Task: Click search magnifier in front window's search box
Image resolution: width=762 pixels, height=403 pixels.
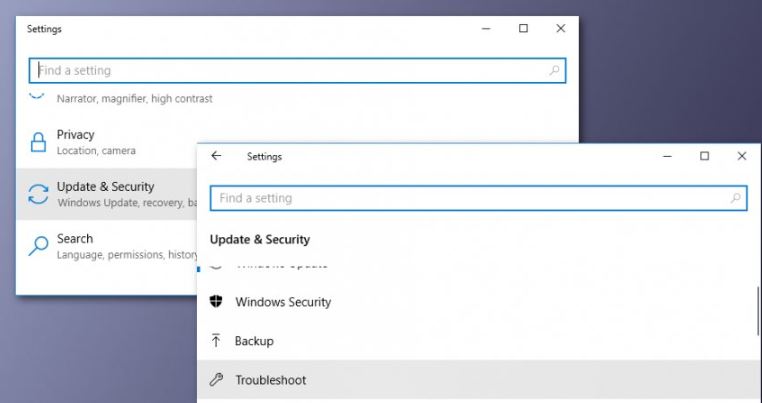Action: 735,198
